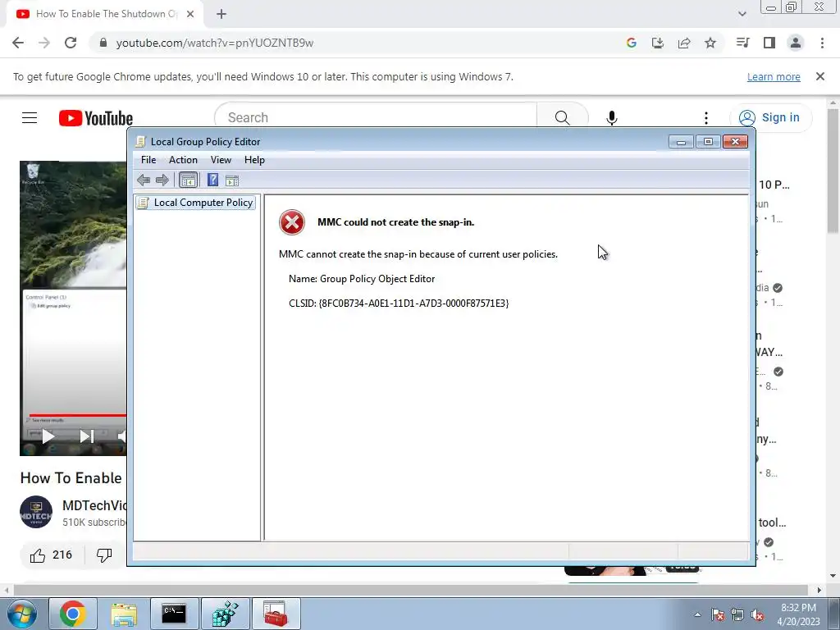Viewport: 840px width, 630px height.
Task: Toggle Show/Hide Console Tree toolbar icon
Action: tap(188, 180)
